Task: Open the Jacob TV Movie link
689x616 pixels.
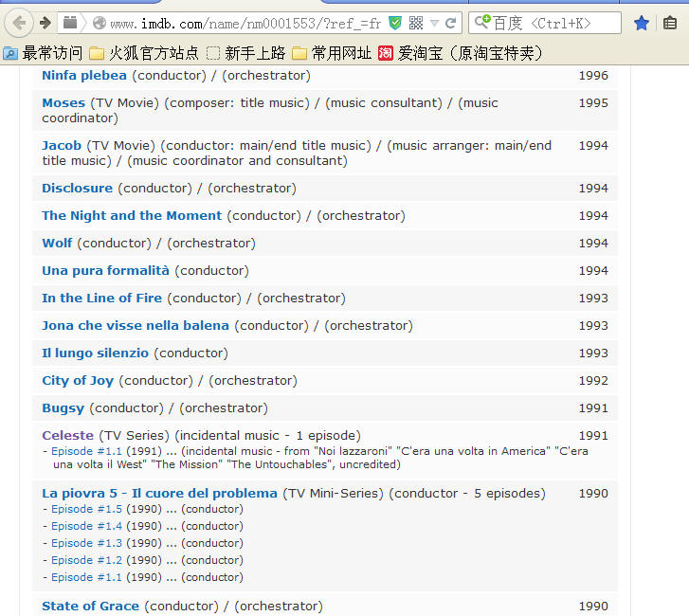Action: click(62, 145)
